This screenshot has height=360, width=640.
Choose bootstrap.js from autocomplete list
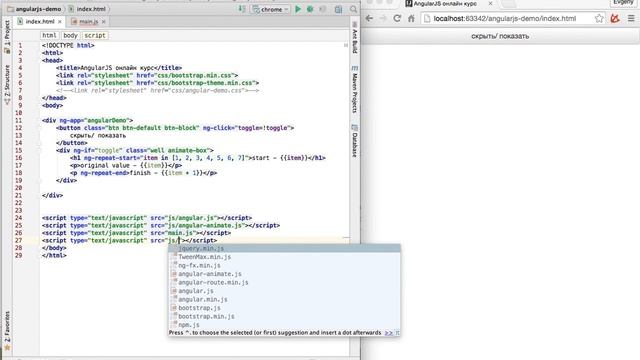284,308
